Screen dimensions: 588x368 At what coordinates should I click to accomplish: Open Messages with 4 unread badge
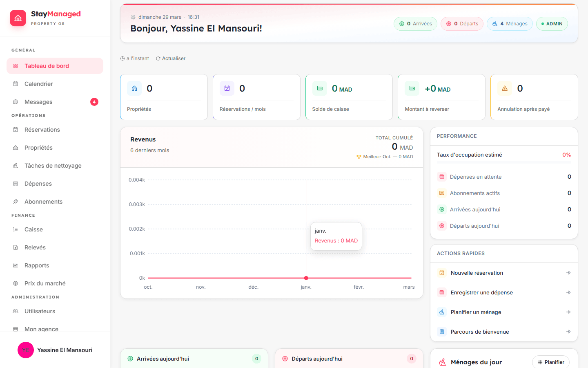click(38, 102)
